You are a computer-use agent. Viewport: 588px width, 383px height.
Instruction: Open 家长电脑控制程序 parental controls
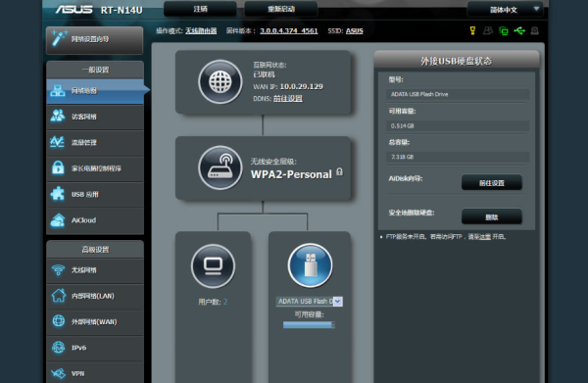(x=95, y=168)
